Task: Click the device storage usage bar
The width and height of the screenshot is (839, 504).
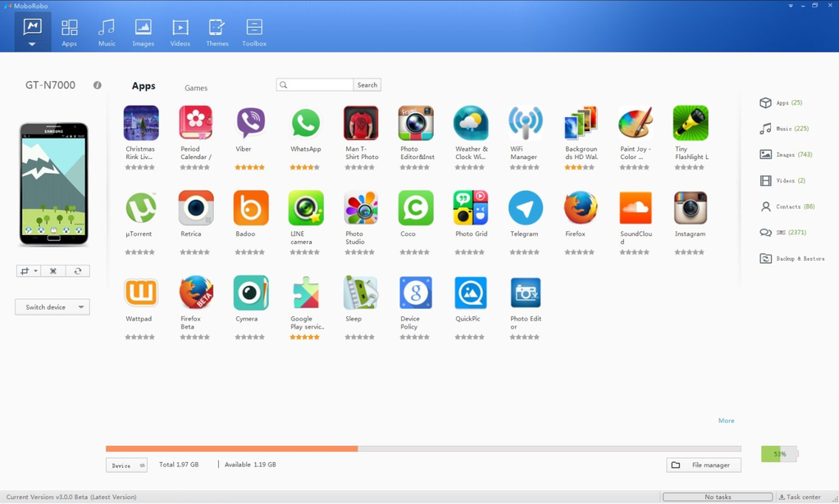Action: (x=423, y=449)
